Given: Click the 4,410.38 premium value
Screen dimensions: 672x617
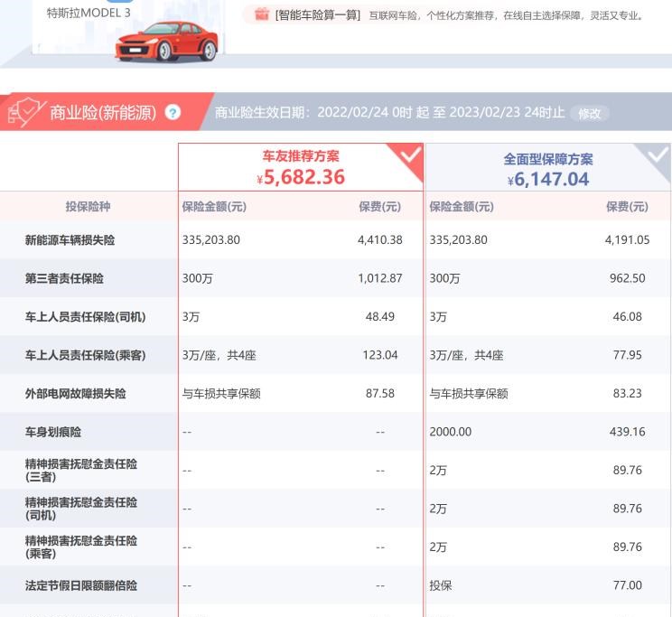Looking at the screenshot, I should pyautogui.click(x=380, y=240).
